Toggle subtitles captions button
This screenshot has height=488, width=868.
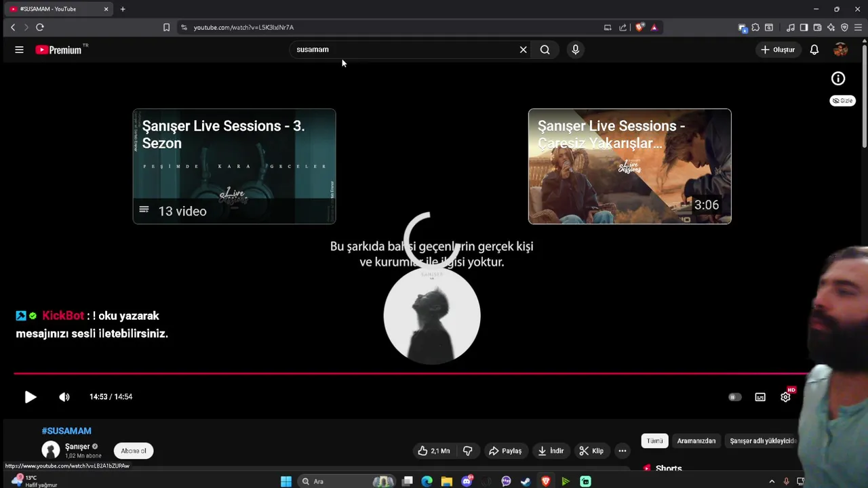click(760, 397)
